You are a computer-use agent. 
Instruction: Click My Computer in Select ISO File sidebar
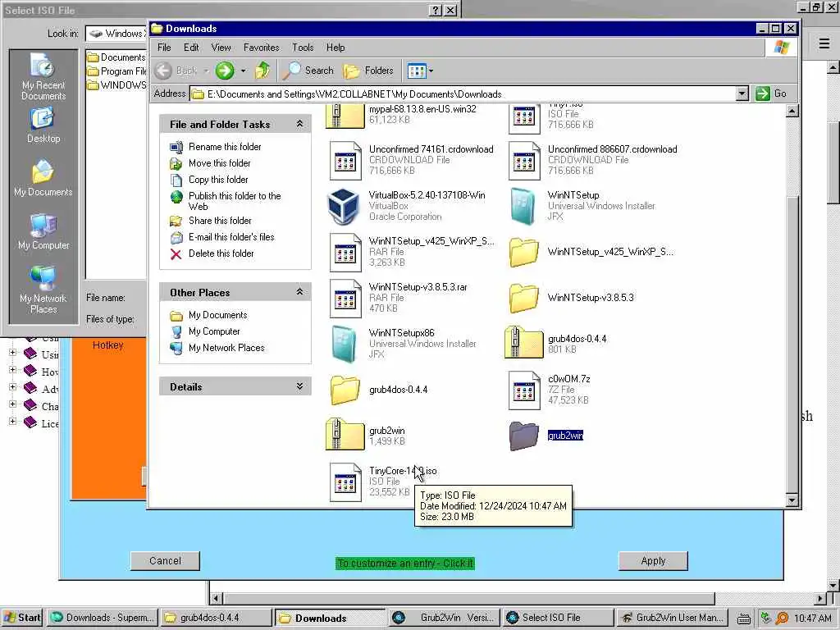[43, 231]
